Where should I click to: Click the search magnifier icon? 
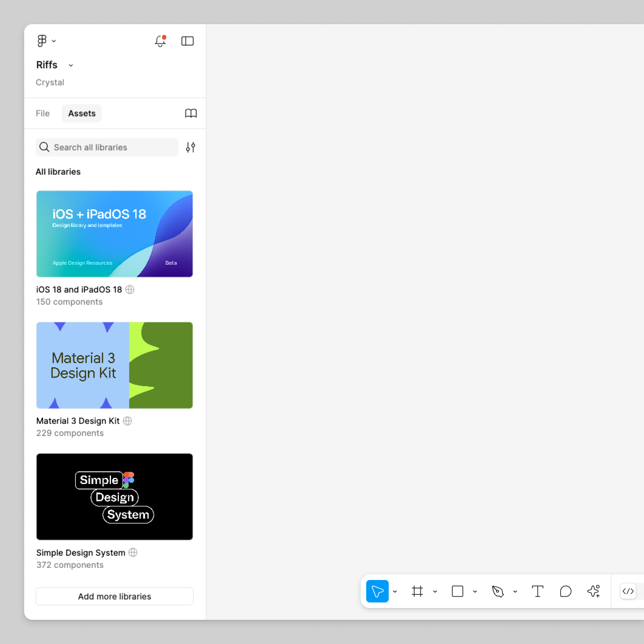[44, 147]
